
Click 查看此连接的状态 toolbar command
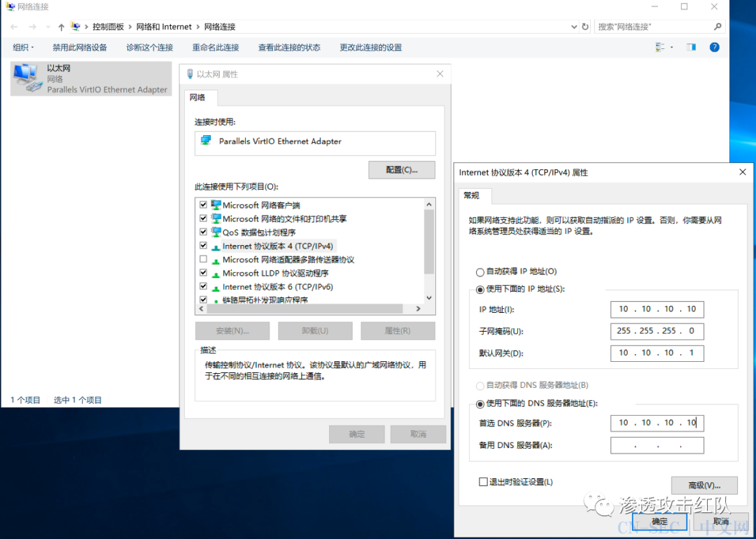pyautogui.click(x=289, y=47)
